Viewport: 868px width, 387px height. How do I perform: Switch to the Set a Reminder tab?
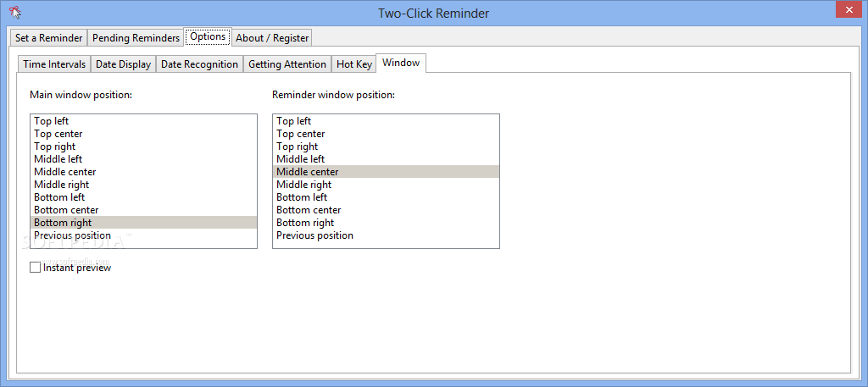click(x=48, y=37)
